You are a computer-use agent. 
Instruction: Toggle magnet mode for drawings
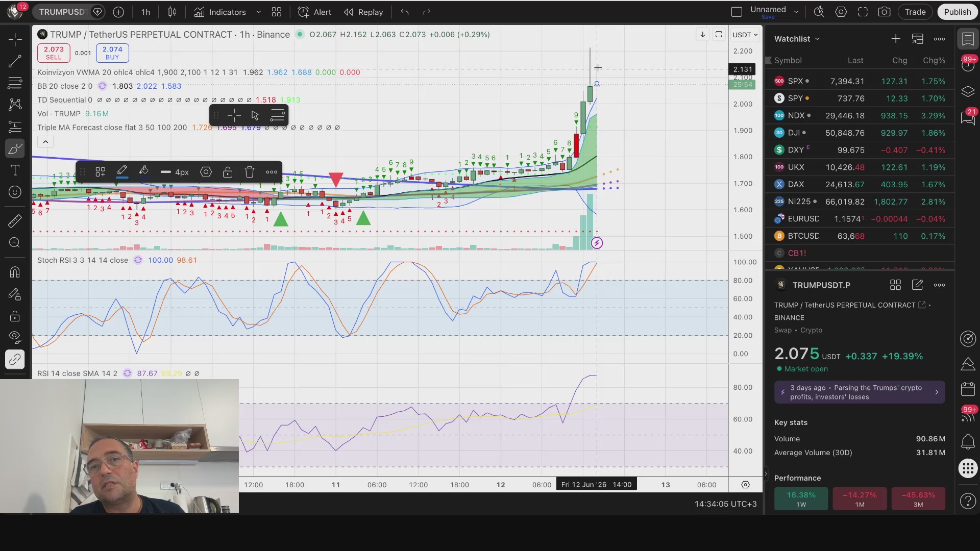point(15,272)
